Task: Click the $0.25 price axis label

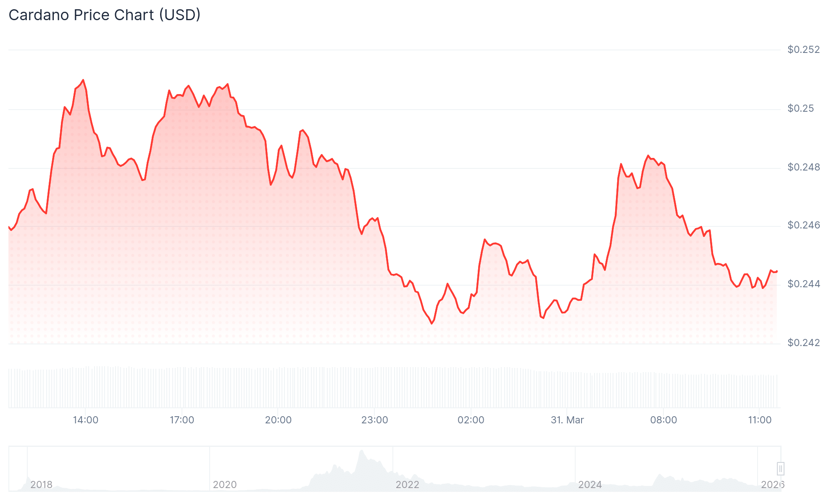Action: [800, 108]
